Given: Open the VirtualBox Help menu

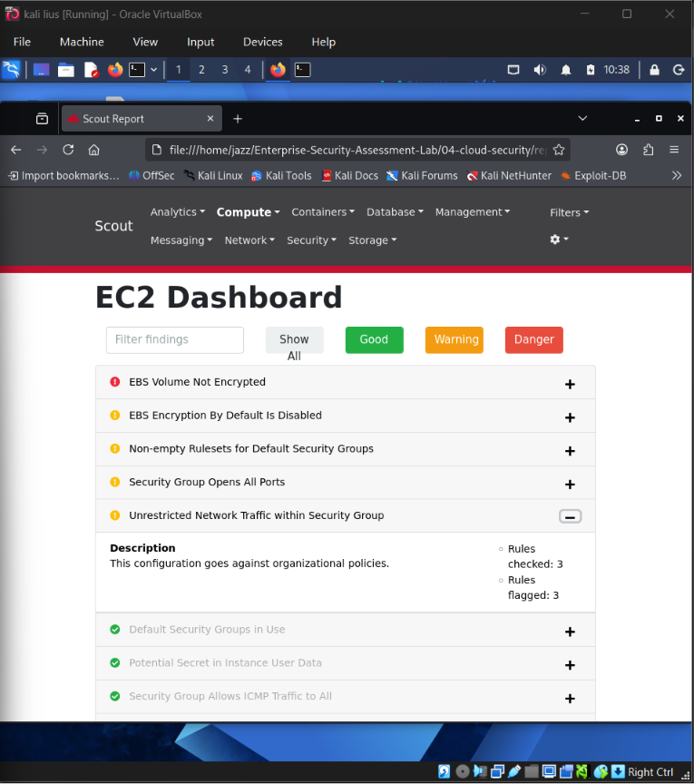Looking at the screenshot, I should click(x=324, y=42).
